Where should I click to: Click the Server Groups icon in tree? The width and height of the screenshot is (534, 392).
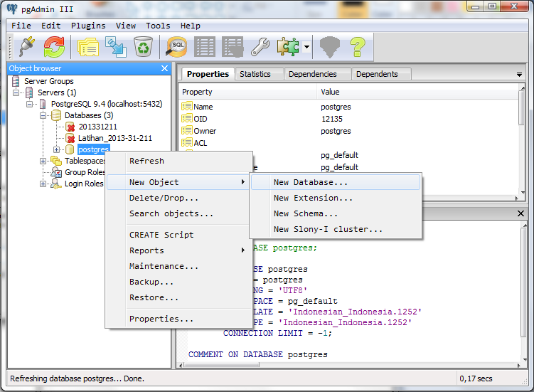(x=16, y=81)
